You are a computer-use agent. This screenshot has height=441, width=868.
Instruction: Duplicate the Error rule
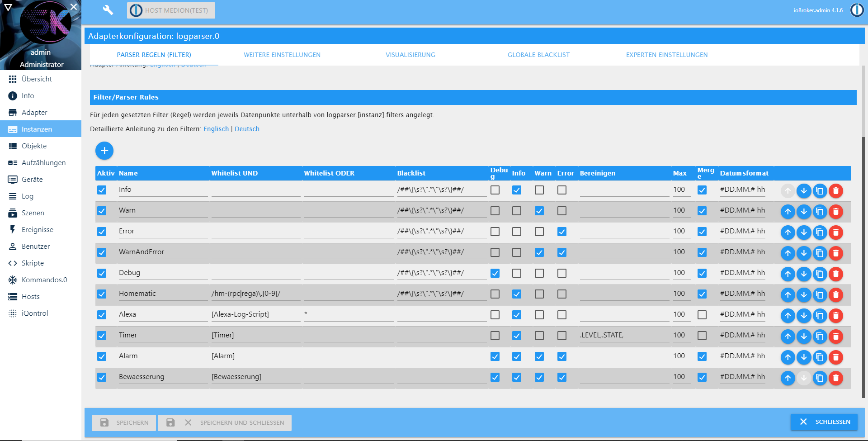[820, 232]
